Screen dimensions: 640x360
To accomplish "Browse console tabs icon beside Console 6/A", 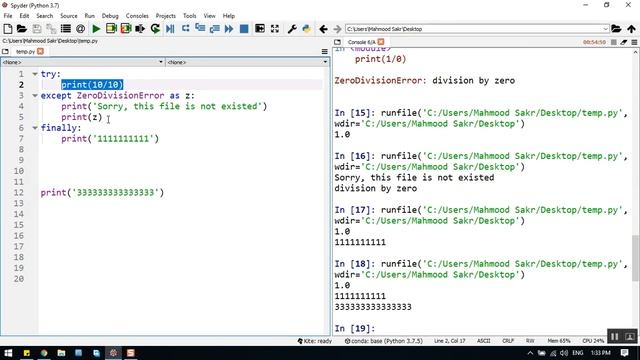I will pyautogui.click(x=337, y=42).
